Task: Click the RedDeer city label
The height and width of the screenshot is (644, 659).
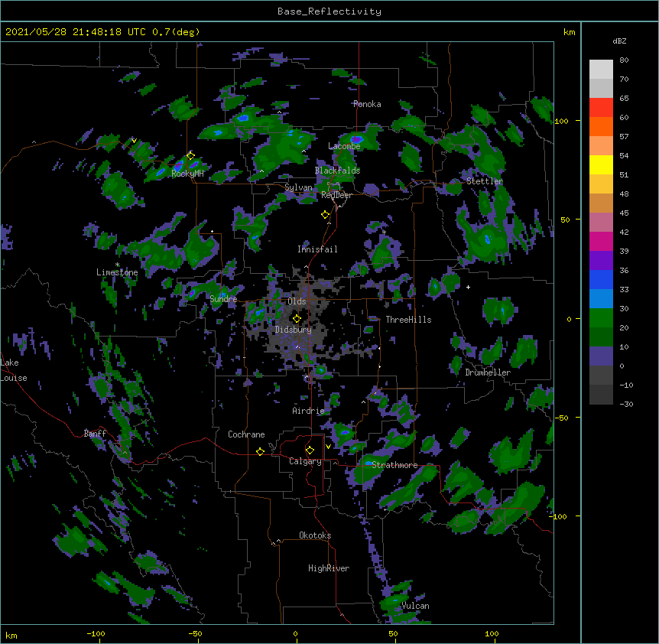Action: point(336,195)
